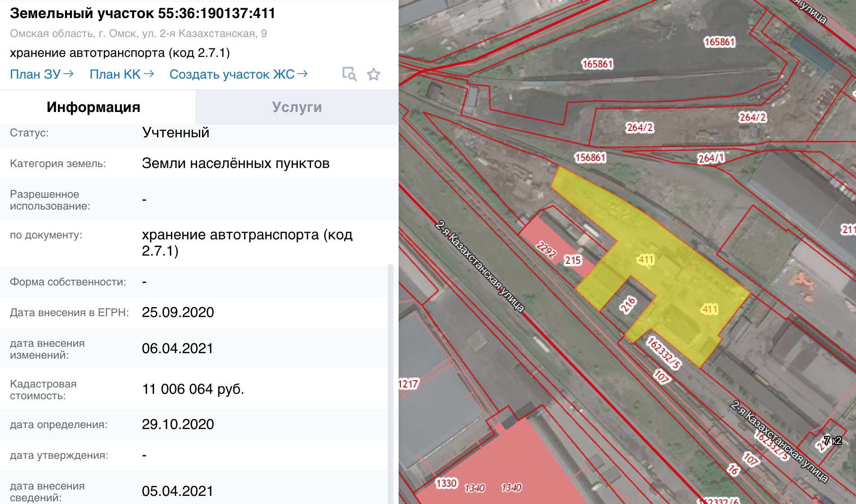856x504 pixels.
Task: Click parcel label 16 on the map
Action: 733,470
